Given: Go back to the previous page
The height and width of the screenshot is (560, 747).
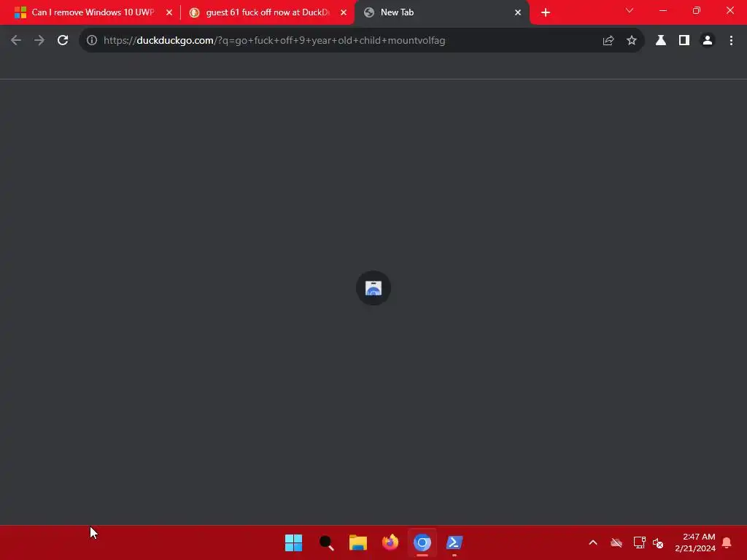Looking at the screenshot, I should tap(16, 41).
